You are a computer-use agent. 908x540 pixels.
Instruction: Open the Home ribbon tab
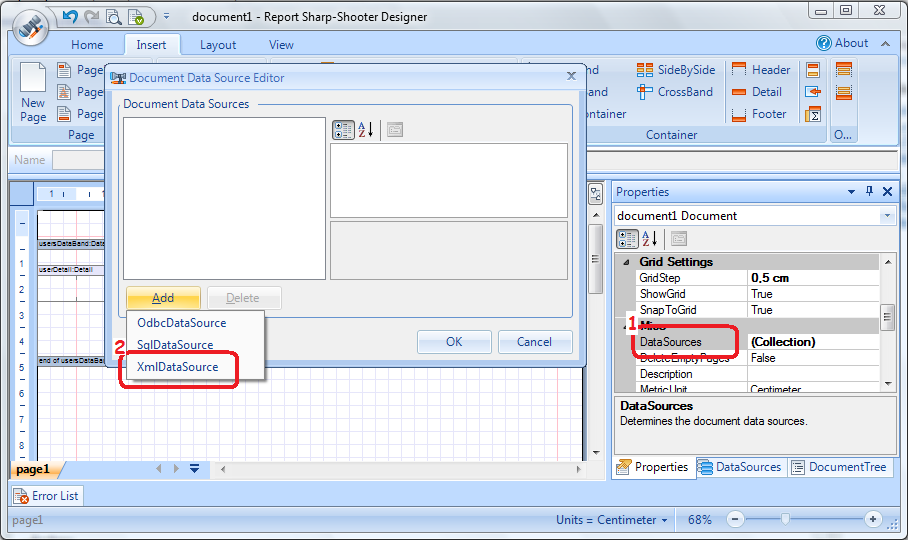(x=87, y=45)
